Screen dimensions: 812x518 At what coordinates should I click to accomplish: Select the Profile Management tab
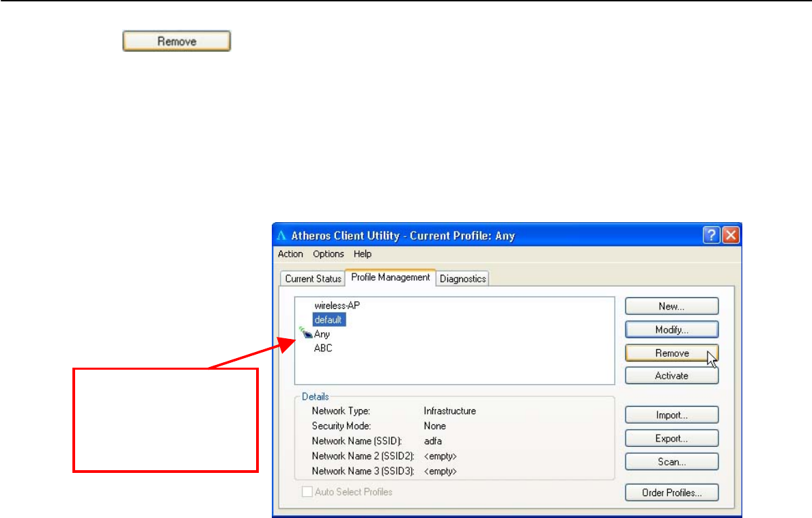coord(391,277)
